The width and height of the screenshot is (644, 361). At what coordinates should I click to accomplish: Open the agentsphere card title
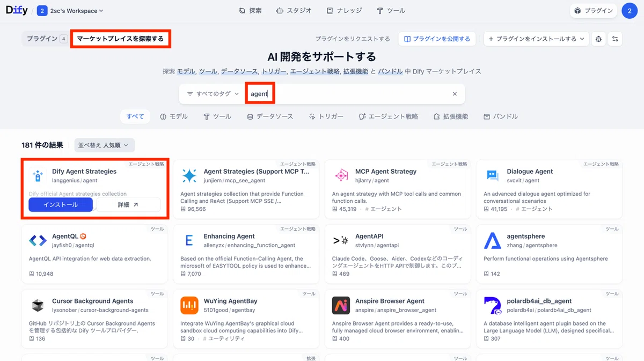526,236
